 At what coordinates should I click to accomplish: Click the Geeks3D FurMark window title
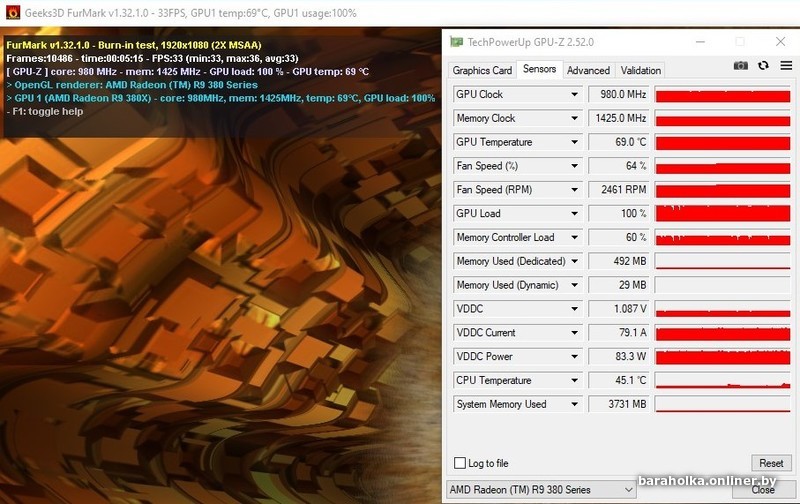[190, 13]
